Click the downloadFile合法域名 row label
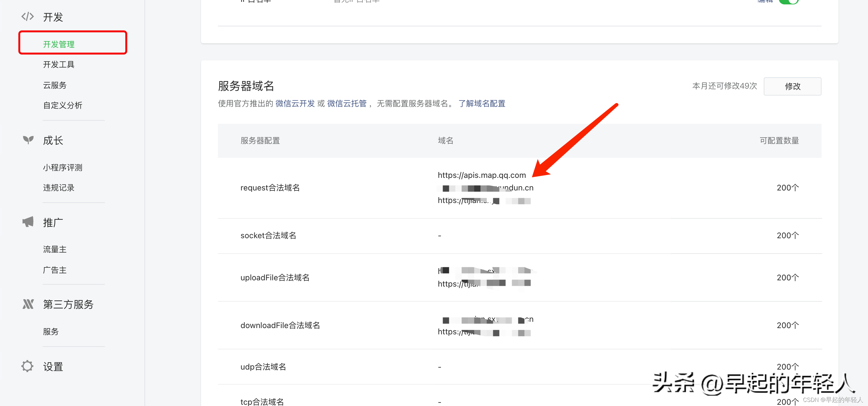Viewport: 868px width, 406px height. (280, 326)
